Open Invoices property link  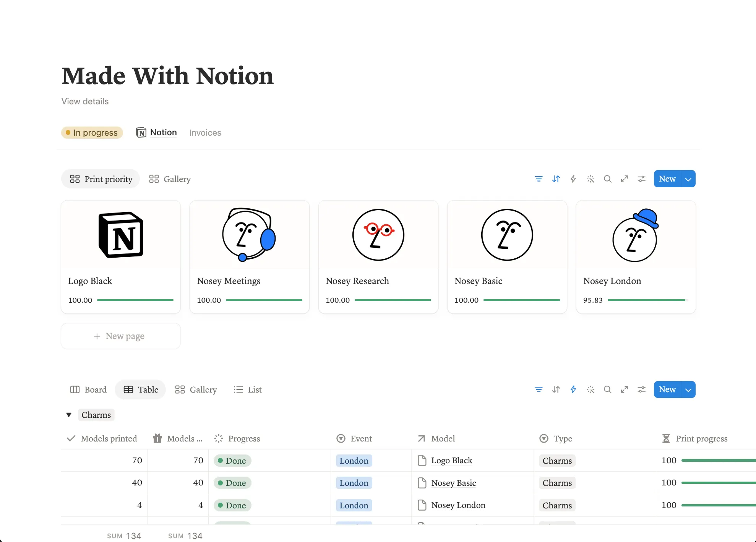click(x=205, y=133)
